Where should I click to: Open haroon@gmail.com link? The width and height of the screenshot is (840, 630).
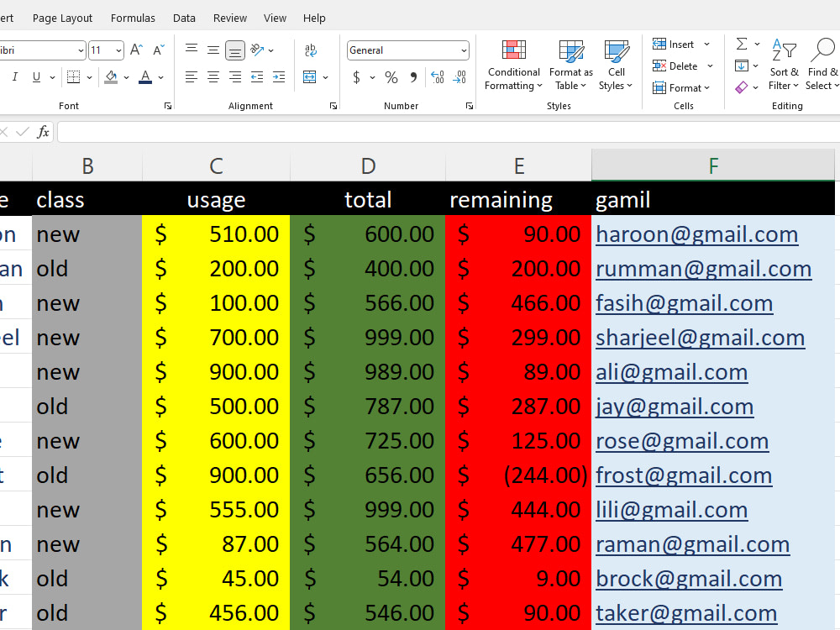[697, 234]
